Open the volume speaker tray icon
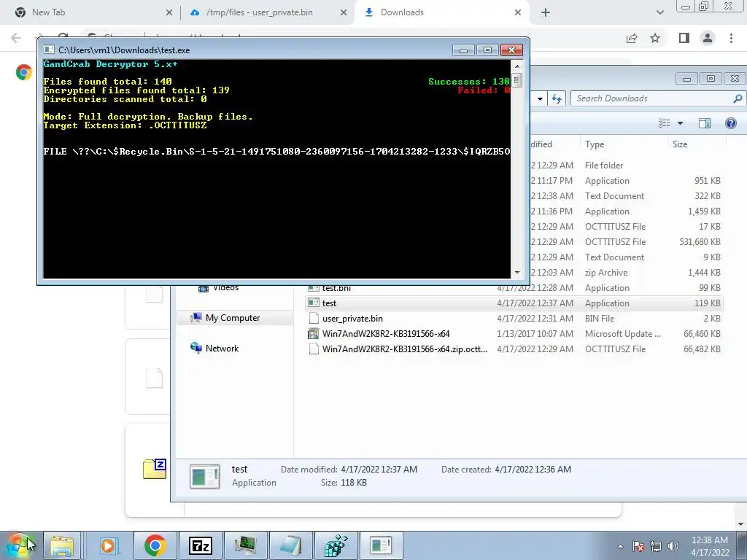747x560 pixels. coord(673,546)
